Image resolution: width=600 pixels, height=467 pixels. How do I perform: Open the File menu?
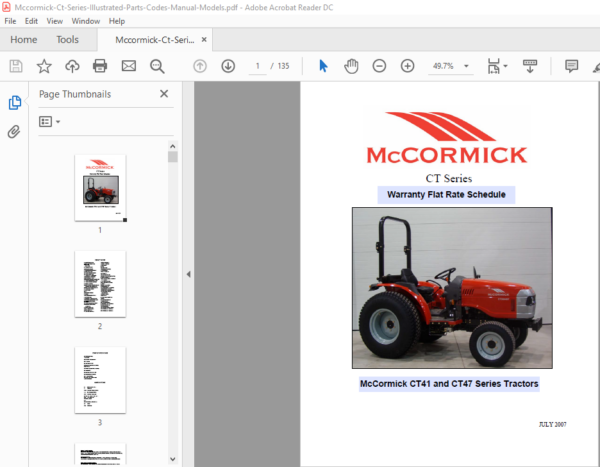click(x=10, y=21)
